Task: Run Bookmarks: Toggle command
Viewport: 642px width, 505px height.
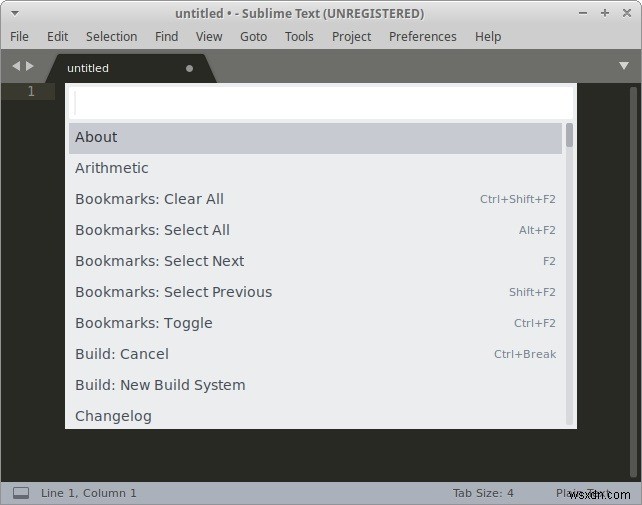Action: 315,324
